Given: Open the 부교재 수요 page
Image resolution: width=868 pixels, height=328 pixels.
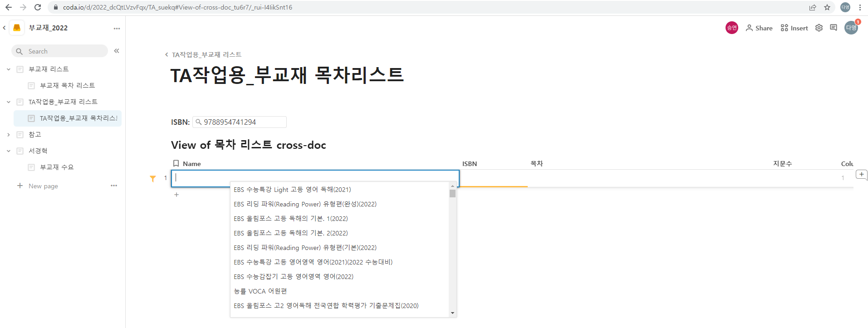Looking at the screenshot, I should pyautogui.click(x=57, y=167).
